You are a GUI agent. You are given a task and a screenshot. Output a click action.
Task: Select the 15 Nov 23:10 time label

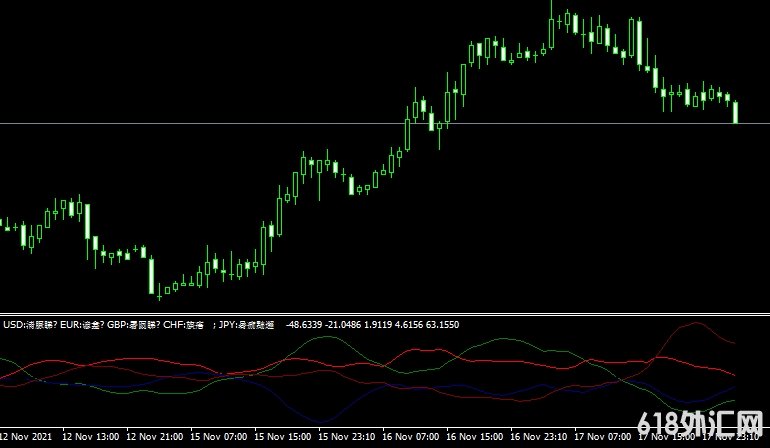(347, 437)
